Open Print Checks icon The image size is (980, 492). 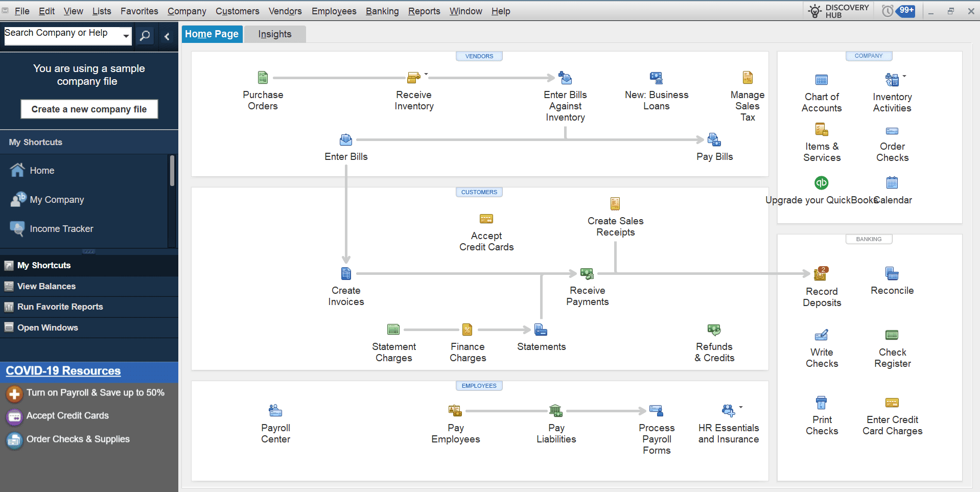click(822, 403)
